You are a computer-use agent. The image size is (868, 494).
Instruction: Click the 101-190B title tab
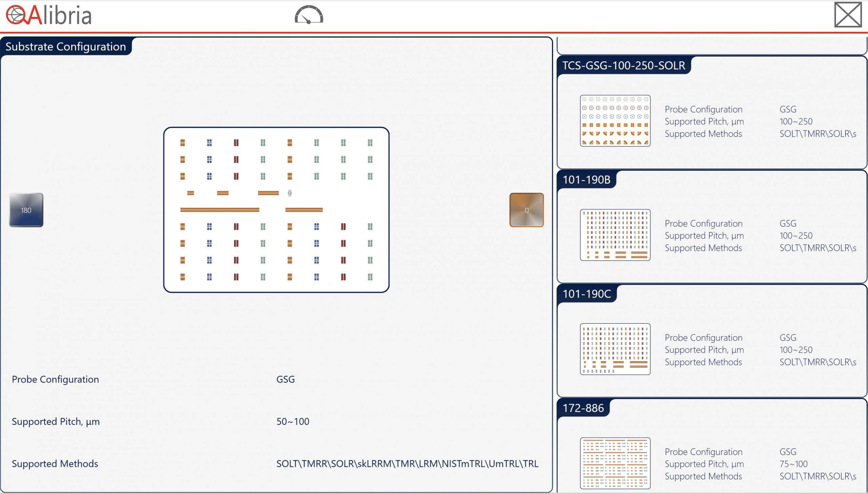pos(586,180)
